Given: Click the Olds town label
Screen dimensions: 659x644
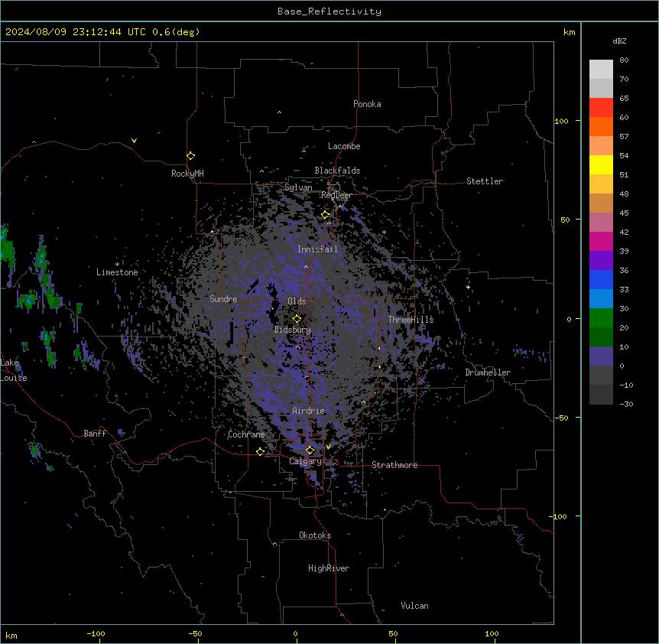Looking at the screenshot, I should [297, 301].
